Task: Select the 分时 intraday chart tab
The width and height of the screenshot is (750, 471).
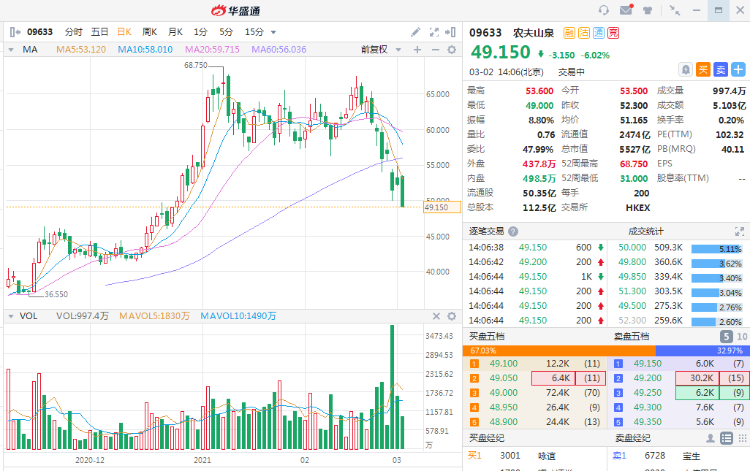Action: (x=73, y=32)
